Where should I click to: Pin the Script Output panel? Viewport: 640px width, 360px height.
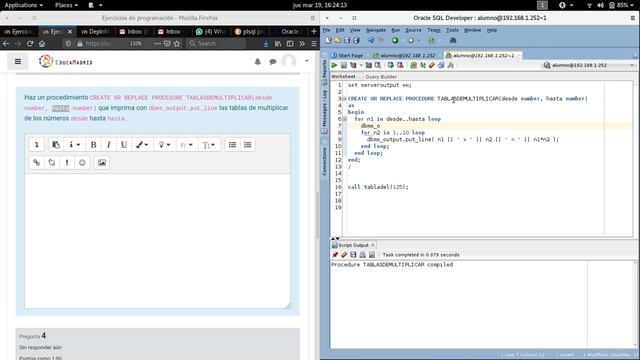[x=335, y=255]
